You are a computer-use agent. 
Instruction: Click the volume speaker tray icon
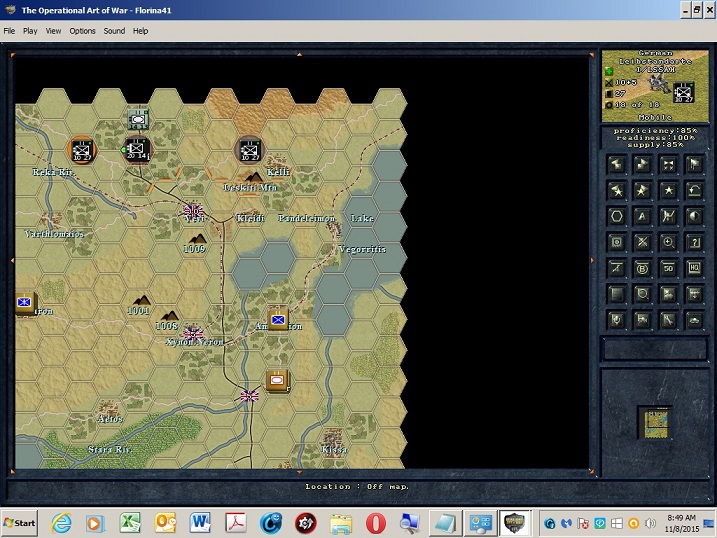pyautogui.click(x=649, y=523)
